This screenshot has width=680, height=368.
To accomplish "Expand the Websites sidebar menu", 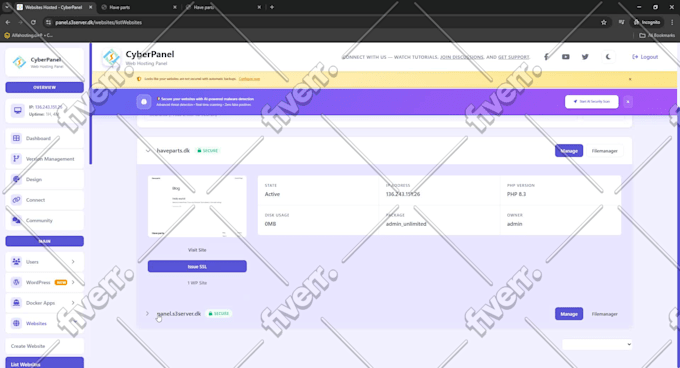I will point(44,323).
